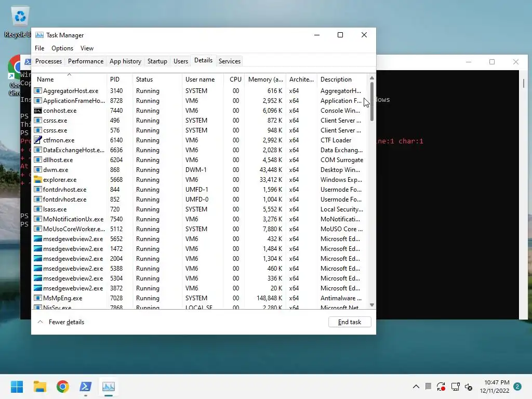This screenshot has width=532, height=399.
Task: Open the Recycle Bin desktop icon
Action: (x=20, y=22)
